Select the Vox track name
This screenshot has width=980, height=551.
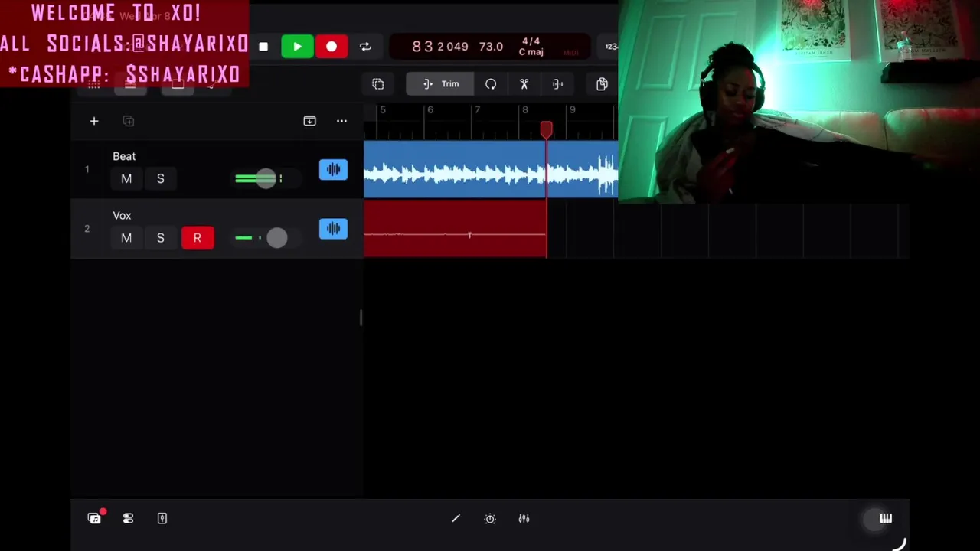(x=122, y=216)
